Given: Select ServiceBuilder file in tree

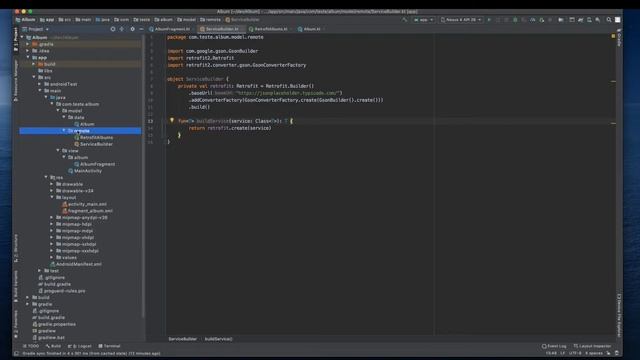Looking at the screenshot, I should click(x=93, y=144).
